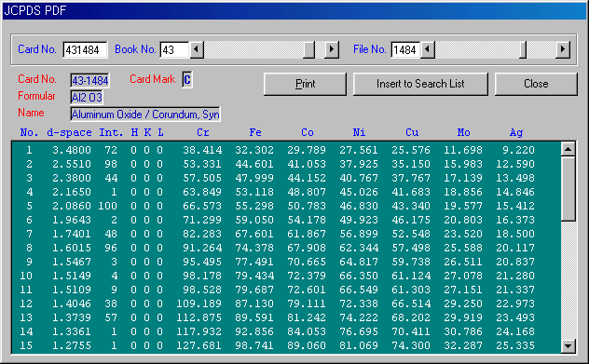
Task: Click the Fe column header
Action: point(255,132)
